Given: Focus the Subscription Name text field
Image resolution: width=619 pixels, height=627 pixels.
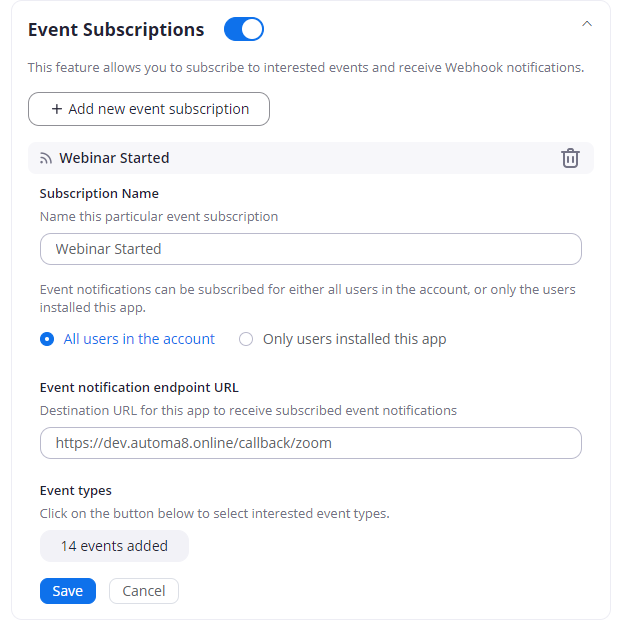Looking at the screenshot, I should pos(310,249).
